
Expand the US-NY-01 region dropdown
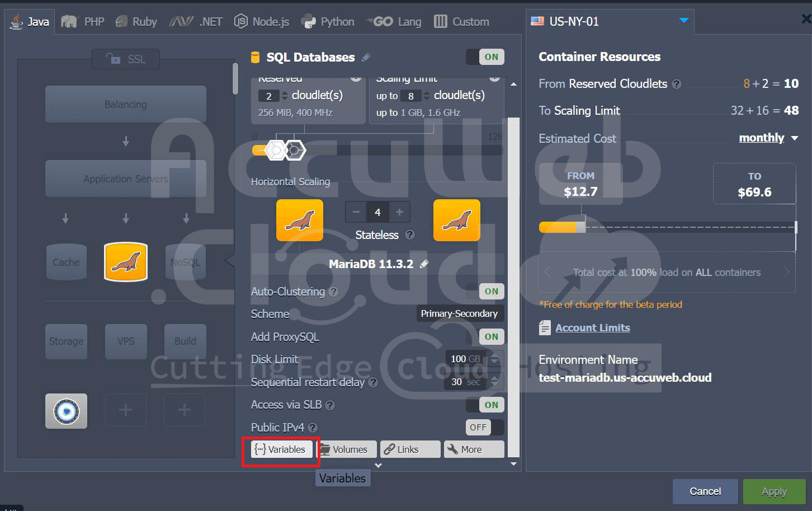(683, 21)
